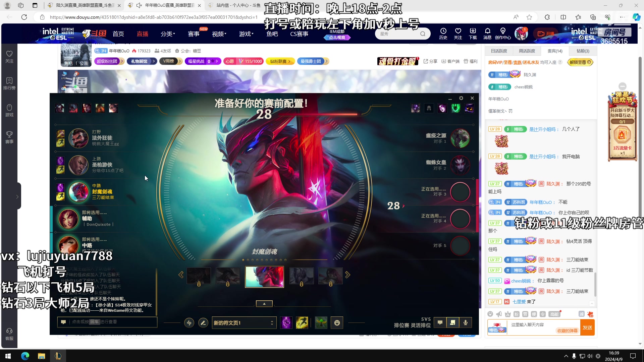Screen dimensions: 644x362
Task: Open the emoji face icon in Douyu chat toolbar
Action: 490,314
